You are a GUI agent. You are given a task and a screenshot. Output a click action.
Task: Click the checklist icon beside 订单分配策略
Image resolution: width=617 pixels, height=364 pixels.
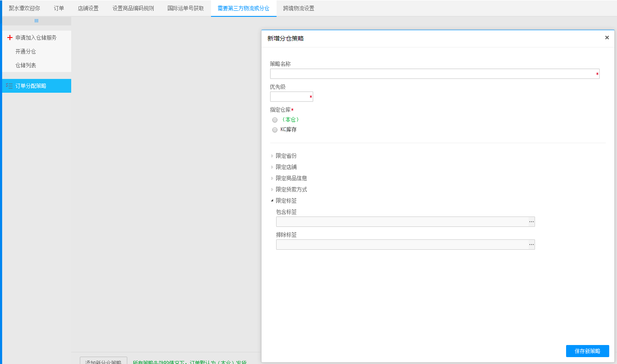pos(9,86)
